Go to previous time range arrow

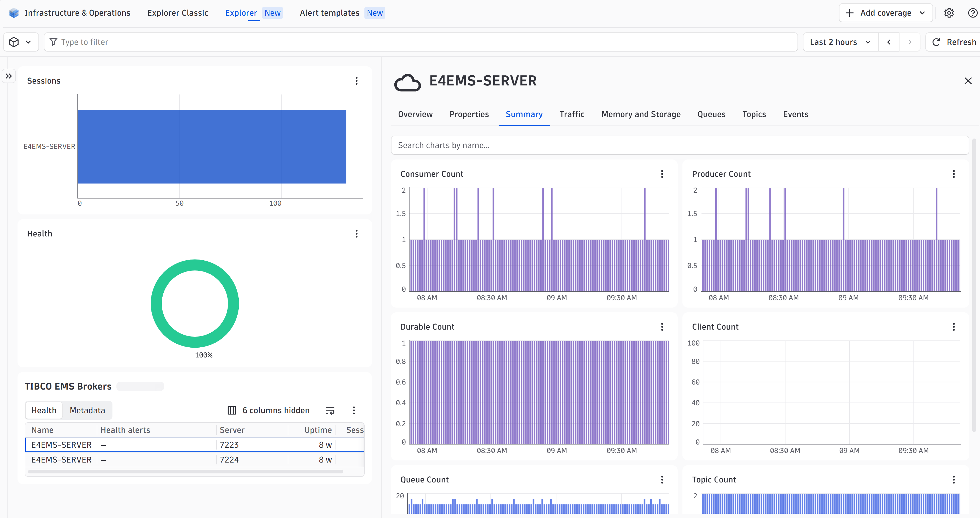coord(889,42)
